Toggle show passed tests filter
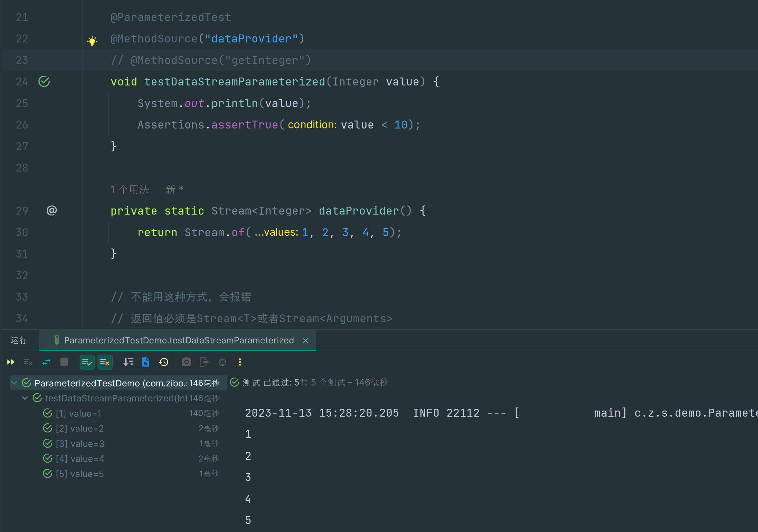758x532 pixels. click(87, 362)
